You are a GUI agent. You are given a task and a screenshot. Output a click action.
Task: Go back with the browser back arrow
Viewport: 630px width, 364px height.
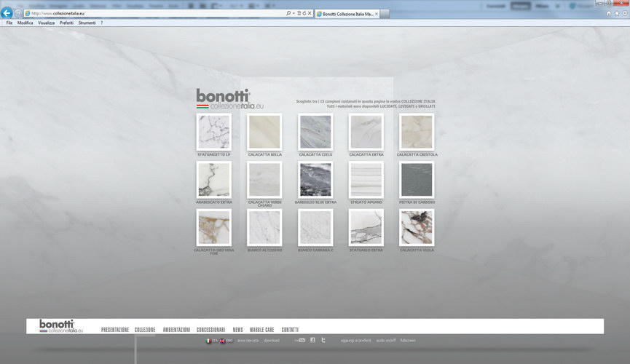click(7, 13)
